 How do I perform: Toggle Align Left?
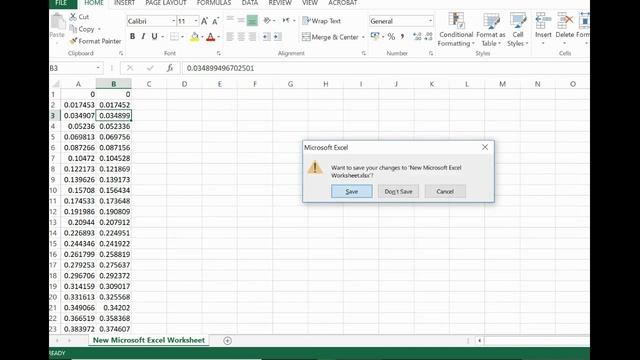[230, 37]
